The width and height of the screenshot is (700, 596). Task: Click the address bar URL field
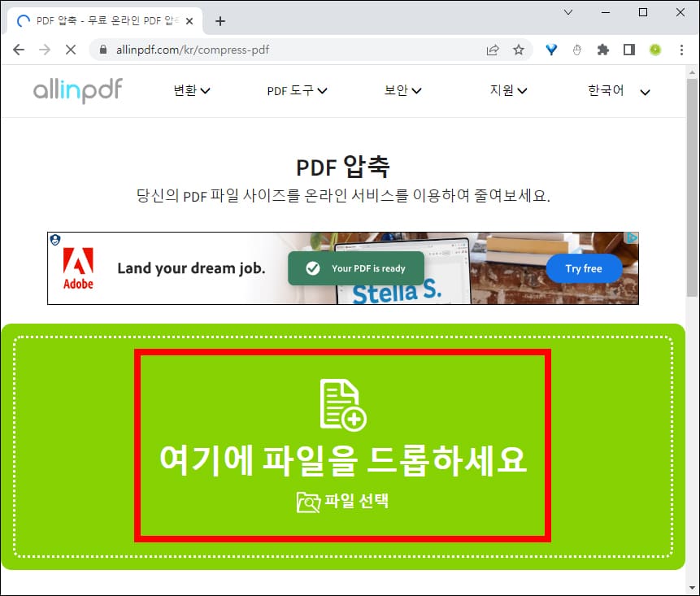tap(244, 50)
